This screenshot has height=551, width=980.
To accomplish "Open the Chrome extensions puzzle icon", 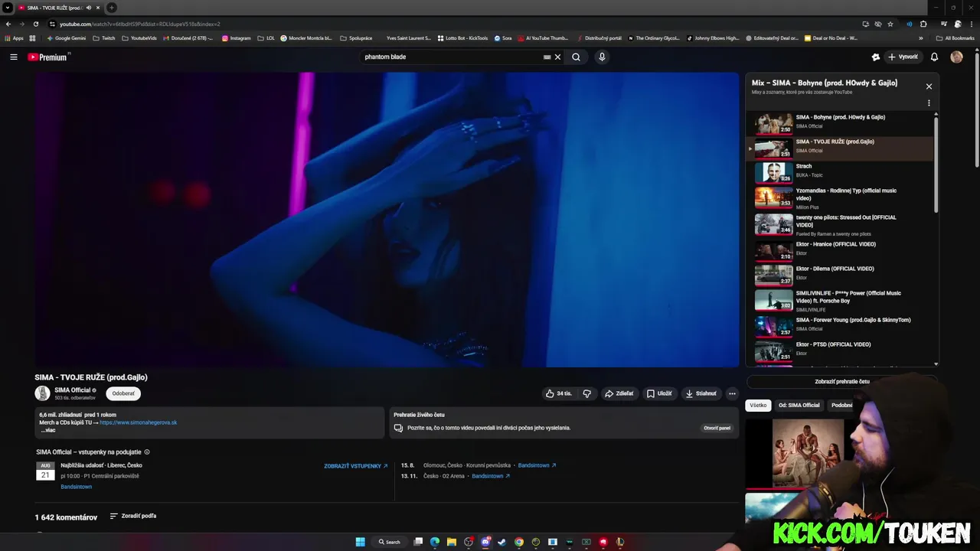I will coord(923,24).
